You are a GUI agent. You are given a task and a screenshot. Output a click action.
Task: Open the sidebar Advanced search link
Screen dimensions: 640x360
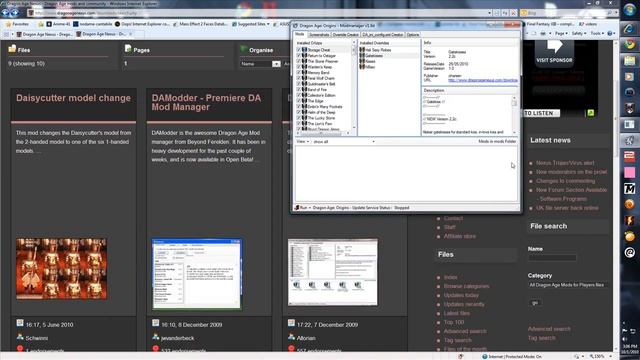[x=549, y=329]
